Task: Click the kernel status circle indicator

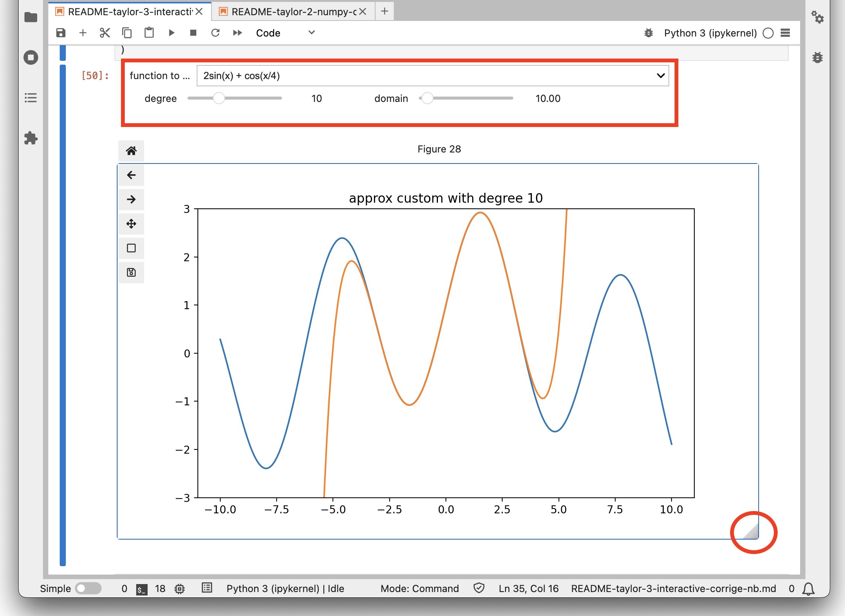Action: tap(768, 33)
